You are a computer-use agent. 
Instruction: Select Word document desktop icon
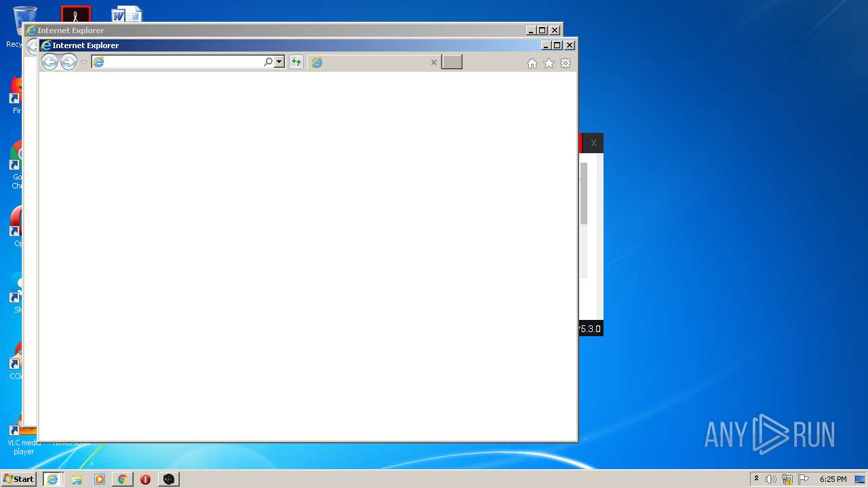pos(127,14)
